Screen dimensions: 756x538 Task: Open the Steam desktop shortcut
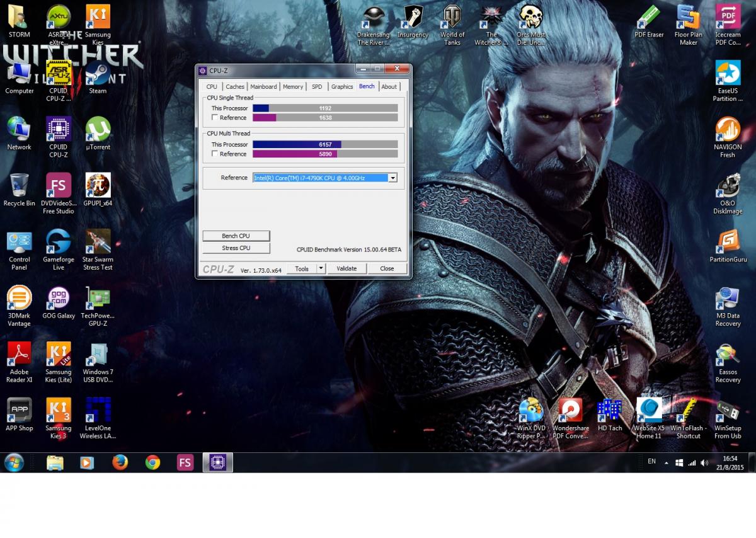click(98, 77)
